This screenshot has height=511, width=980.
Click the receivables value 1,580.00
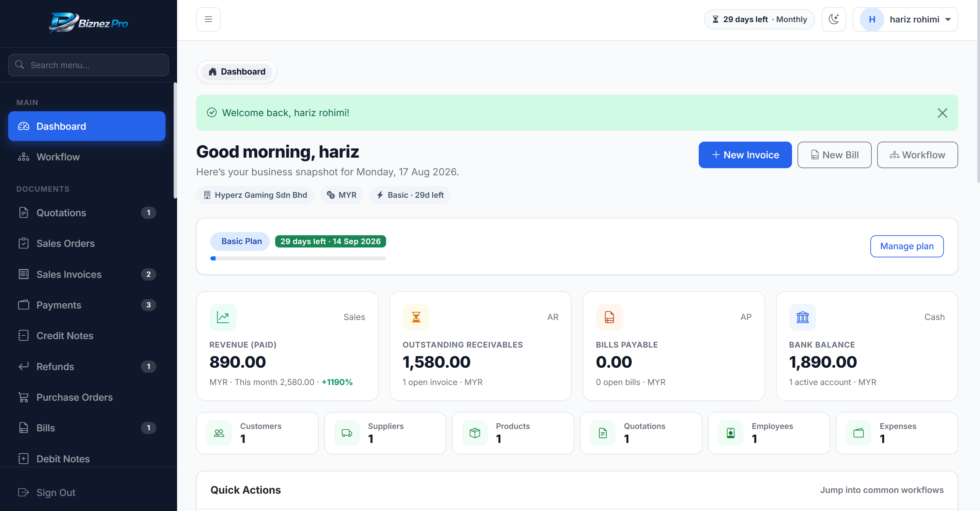click(x=436, y=362)
